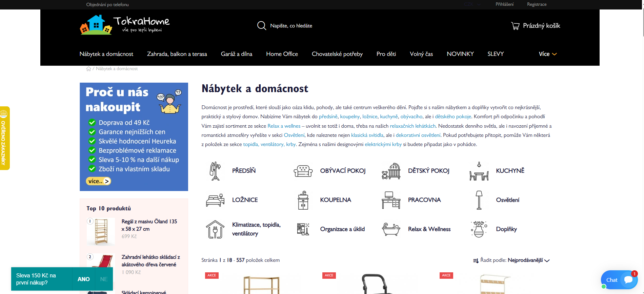Click the Registrace link
The height and width of the screenshot is (294, 644).
[x=537, y=4]
